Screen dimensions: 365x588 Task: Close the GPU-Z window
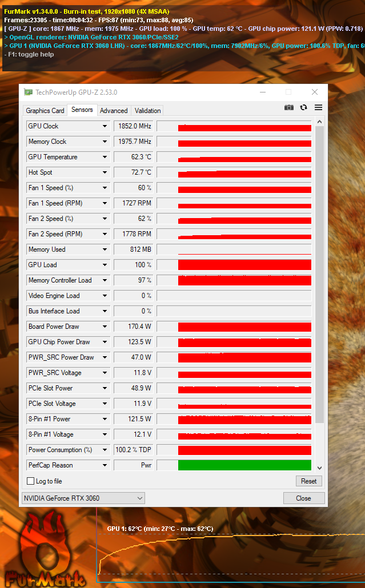tap(315, 92)
